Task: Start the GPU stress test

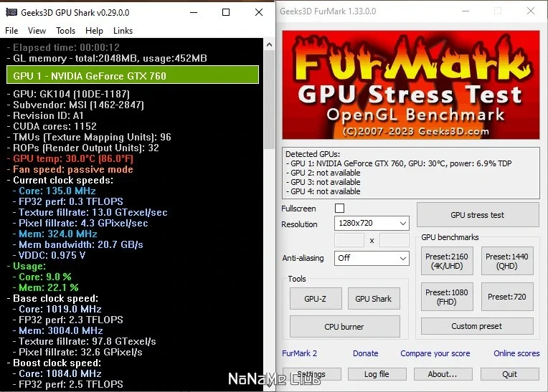Action: click(x=478, y=215)
